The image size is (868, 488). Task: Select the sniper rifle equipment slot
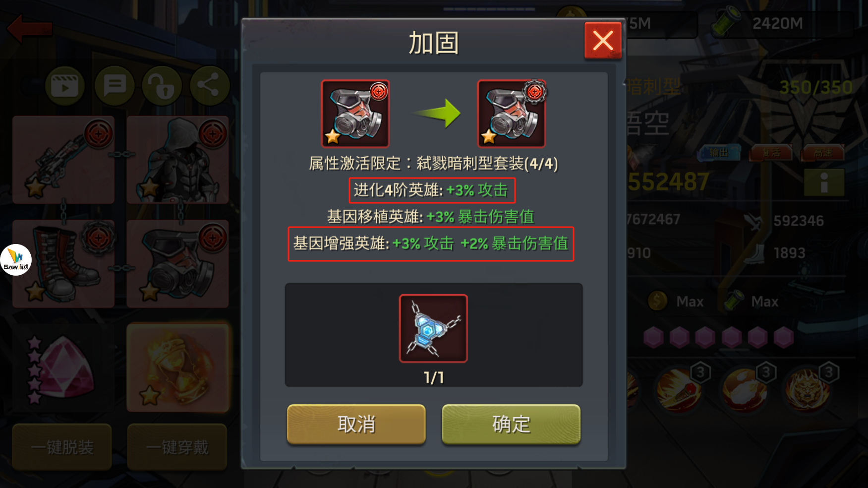tap(63, 160)
